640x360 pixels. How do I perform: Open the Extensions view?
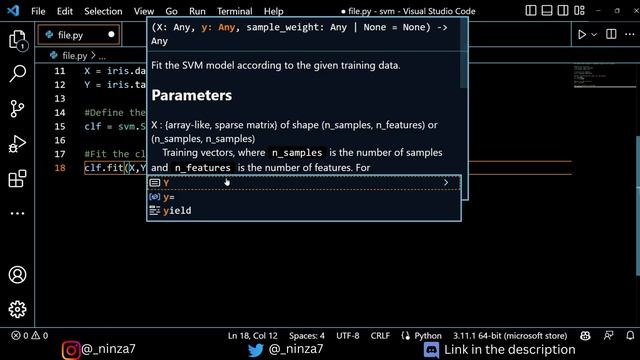pos(18,178)
